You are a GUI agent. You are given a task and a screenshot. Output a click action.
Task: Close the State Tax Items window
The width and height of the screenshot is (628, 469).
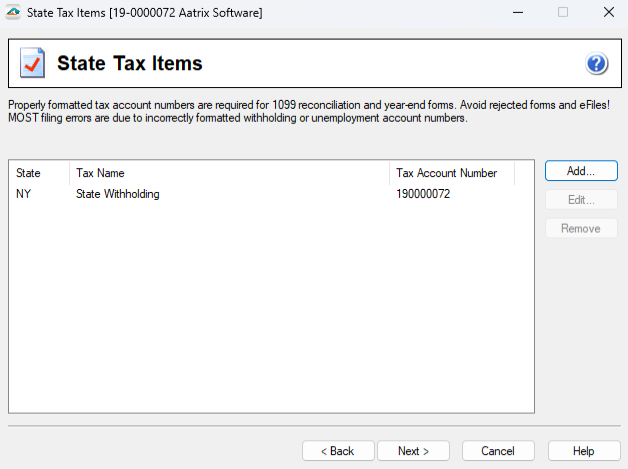[x=608, y=12]
